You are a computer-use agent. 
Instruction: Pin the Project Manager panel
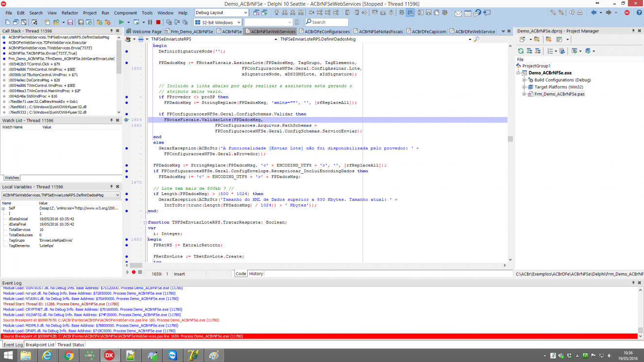point(633,31)
